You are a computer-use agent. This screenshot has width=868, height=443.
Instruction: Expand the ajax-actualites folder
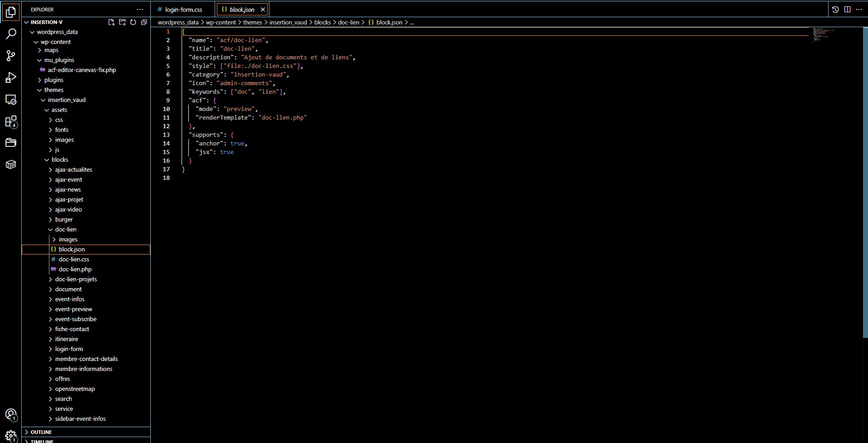tap(73, 170)
